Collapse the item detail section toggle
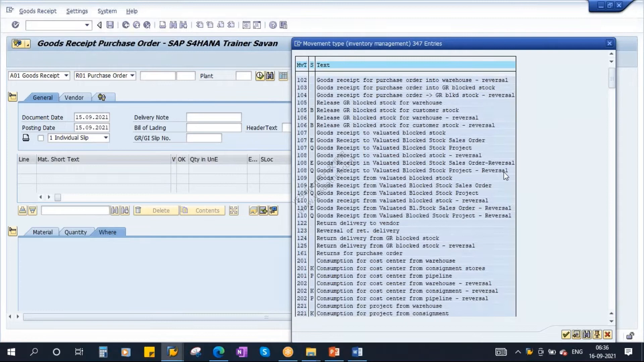Screen dimensions: 644x362 coord(13,231)
